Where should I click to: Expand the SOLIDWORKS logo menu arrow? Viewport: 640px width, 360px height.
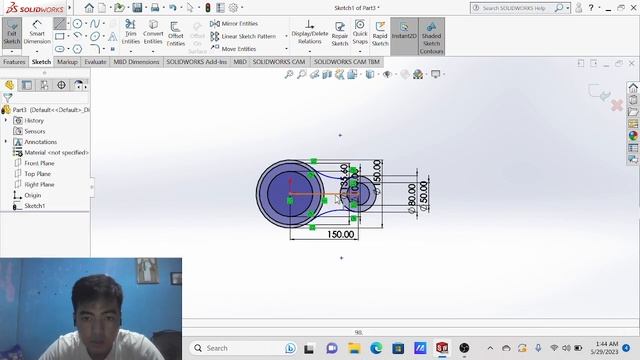69,7
